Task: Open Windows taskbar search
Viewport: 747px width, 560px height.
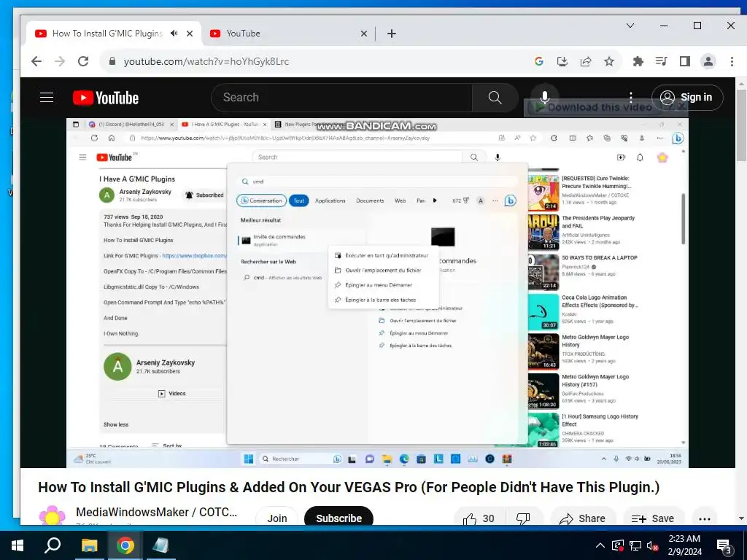Action: (x=53, y=545)
